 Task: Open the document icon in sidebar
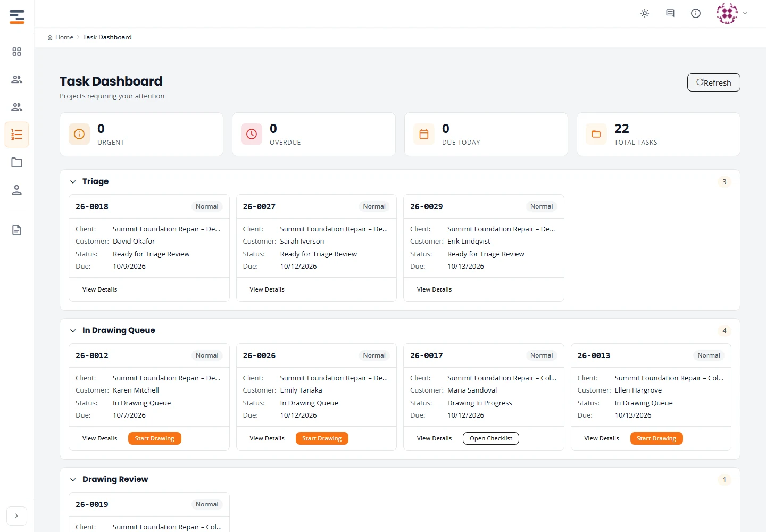[17, 230]
